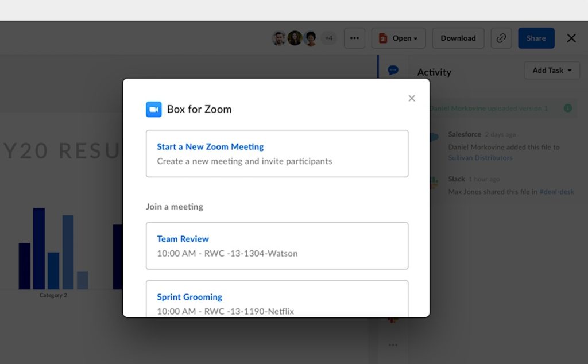Screen dimensions: 588x364
Task: Click the Salesforce activity entry title
Action: tap(465, 134)
